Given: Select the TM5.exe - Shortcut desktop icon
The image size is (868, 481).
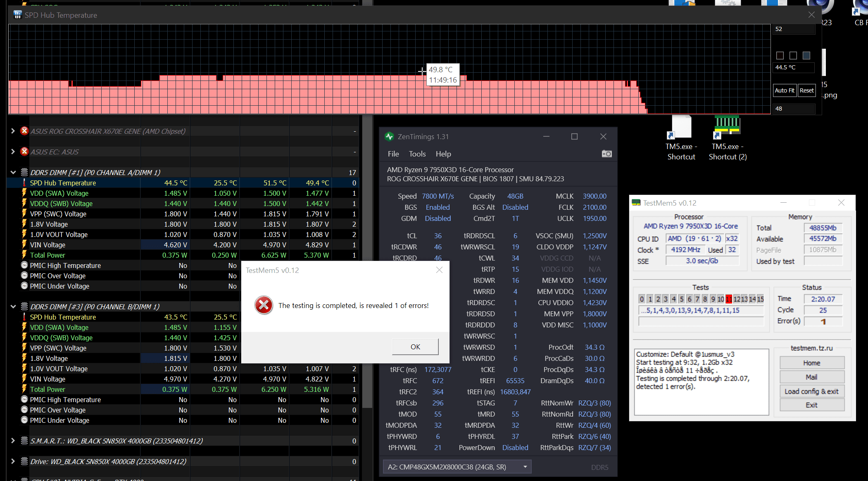Looking at the screenshot, I should coord(681,137).
